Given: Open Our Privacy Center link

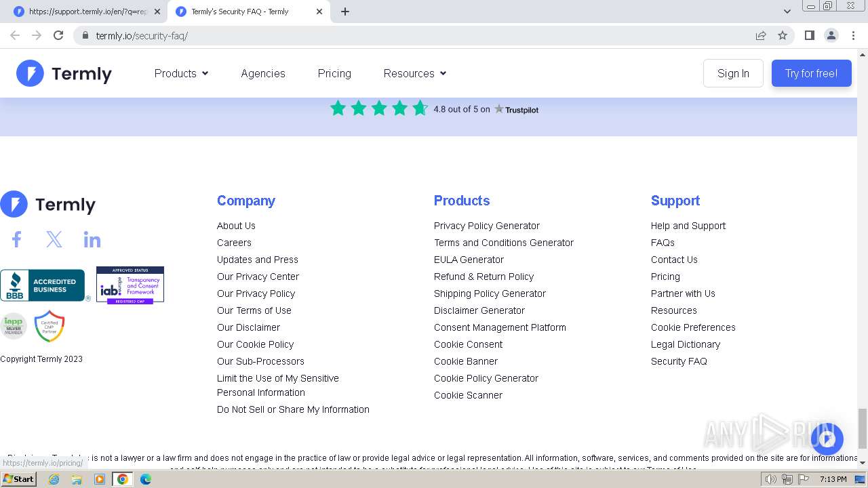Looking at the screenshot, I should tap(258, 277).
